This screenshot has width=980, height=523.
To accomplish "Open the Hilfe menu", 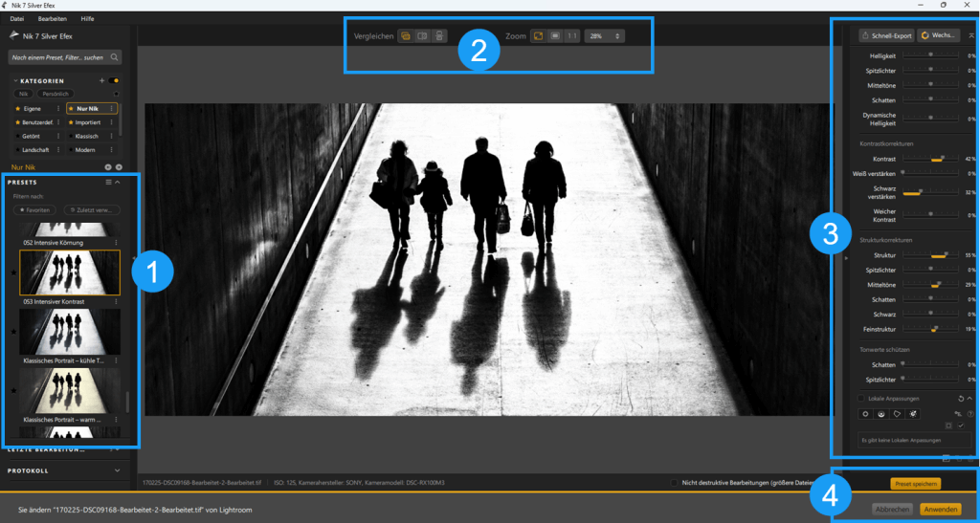I will click(x=87, y=19).
